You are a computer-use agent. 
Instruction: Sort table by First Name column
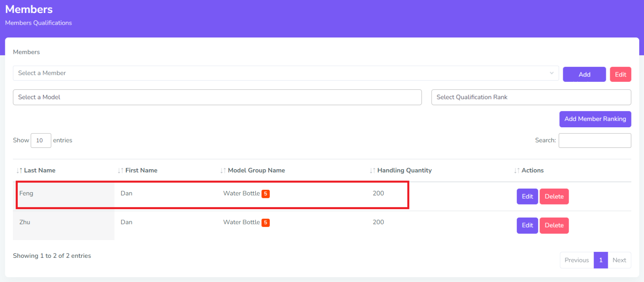[x=141, y=170]
